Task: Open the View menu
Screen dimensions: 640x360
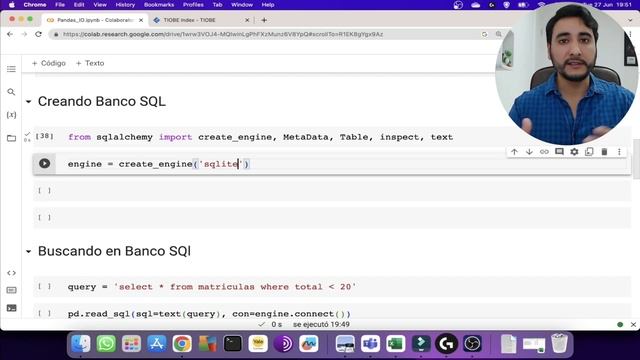Action: coord(100,5)
